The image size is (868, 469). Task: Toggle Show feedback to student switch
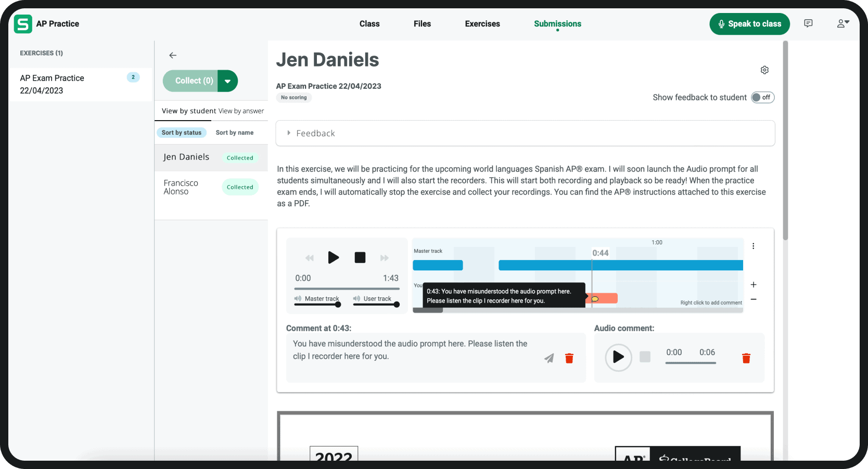[x=762, y=98]
